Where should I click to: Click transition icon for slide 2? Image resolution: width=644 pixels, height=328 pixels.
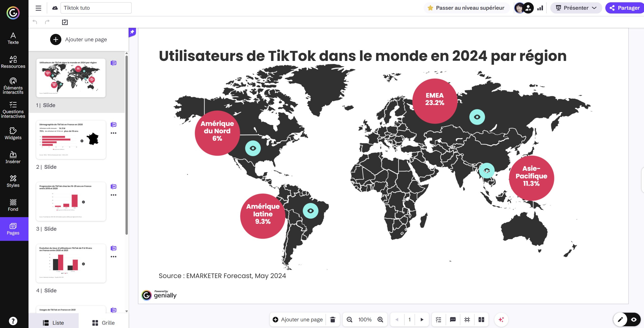coord(114,125)
